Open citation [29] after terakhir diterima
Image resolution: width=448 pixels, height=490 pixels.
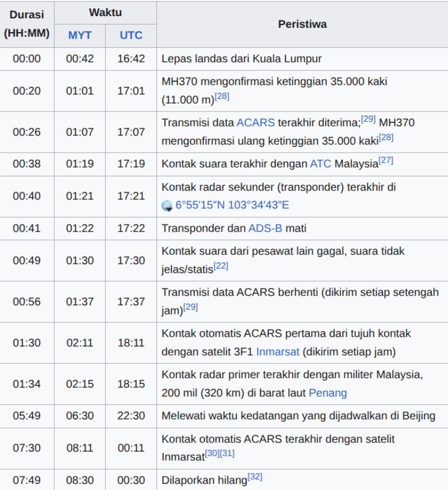tap(368, 119)
